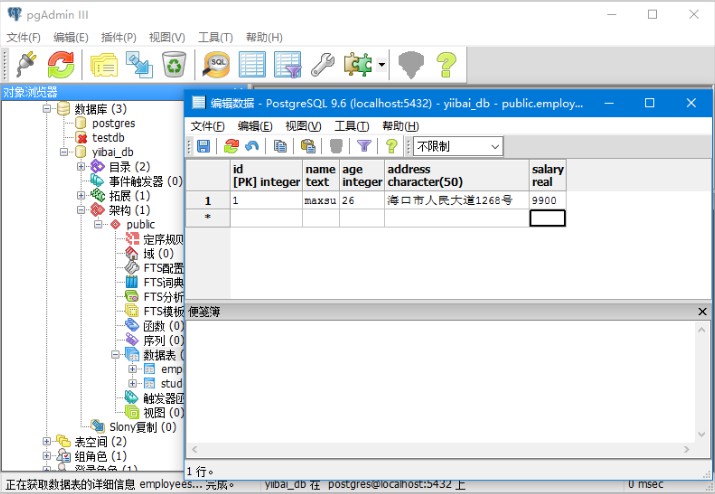The height and width of the screenshot is (494, 715).
Task: Expand the 组角色 (1) node
Action: (47, 456)
